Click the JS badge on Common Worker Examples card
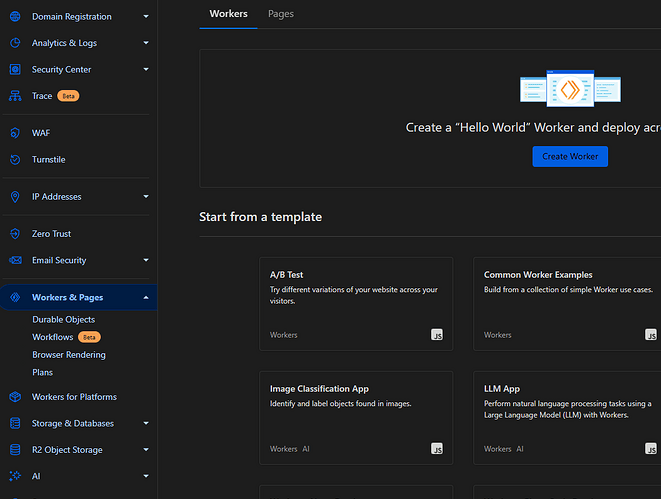Image resolution: width=661 pixels, height=499 pixels. pyautogui.click(x=651, y=335)
